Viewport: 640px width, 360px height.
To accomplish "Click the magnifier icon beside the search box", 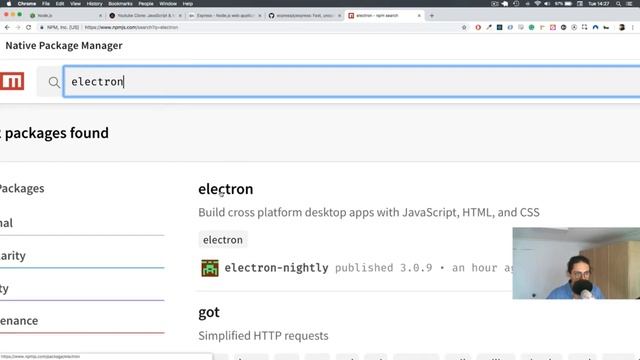I will tap(54, 82).
